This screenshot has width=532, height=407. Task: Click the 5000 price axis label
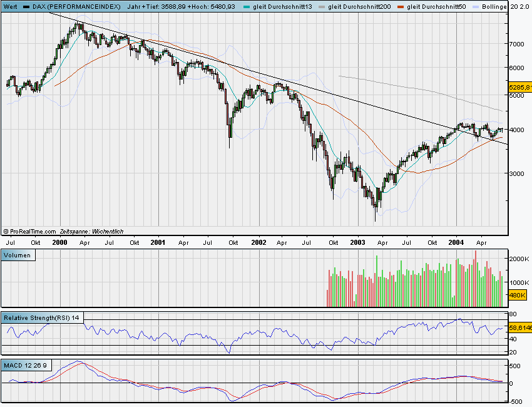pyautogui.click(x=516, y=95)
